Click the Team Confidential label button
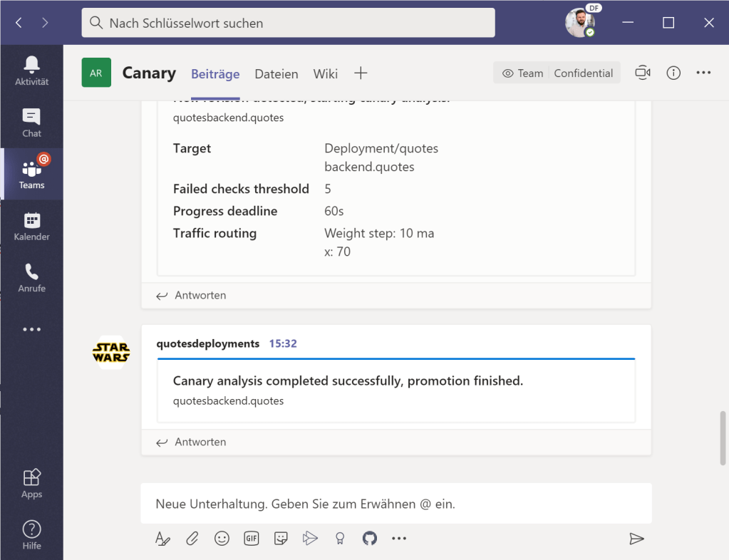Screen dimensions: 729x560 click(x=557, y=73)
